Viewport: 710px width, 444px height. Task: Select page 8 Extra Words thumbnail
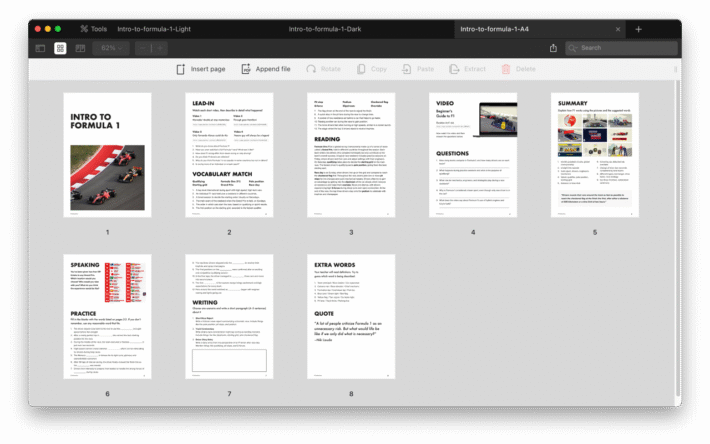coord(351,316)
